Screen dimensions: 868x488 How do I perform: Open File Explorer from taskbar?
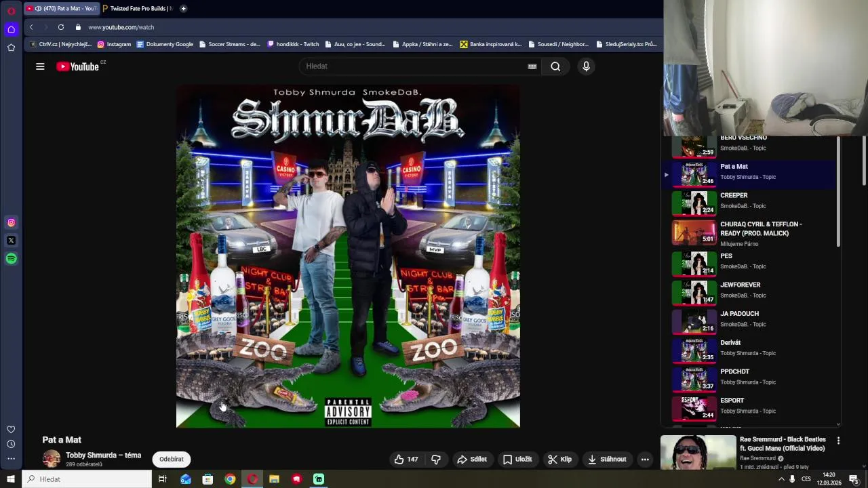(x=274, y=479)
